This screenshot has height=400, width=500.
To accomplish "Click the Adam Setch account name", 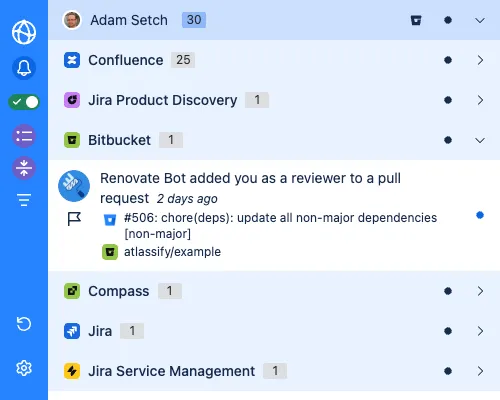I will [129, 20].
